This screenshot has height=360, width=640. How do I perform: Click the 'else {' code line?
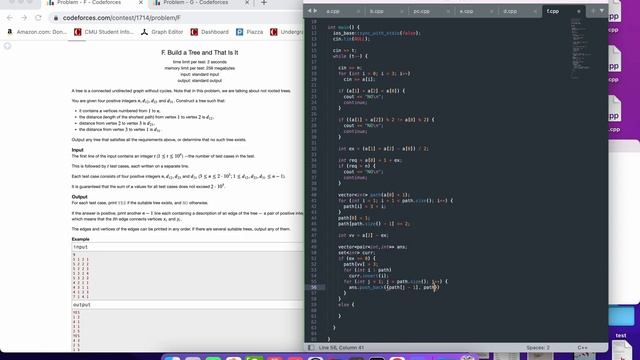coord(346,304)
